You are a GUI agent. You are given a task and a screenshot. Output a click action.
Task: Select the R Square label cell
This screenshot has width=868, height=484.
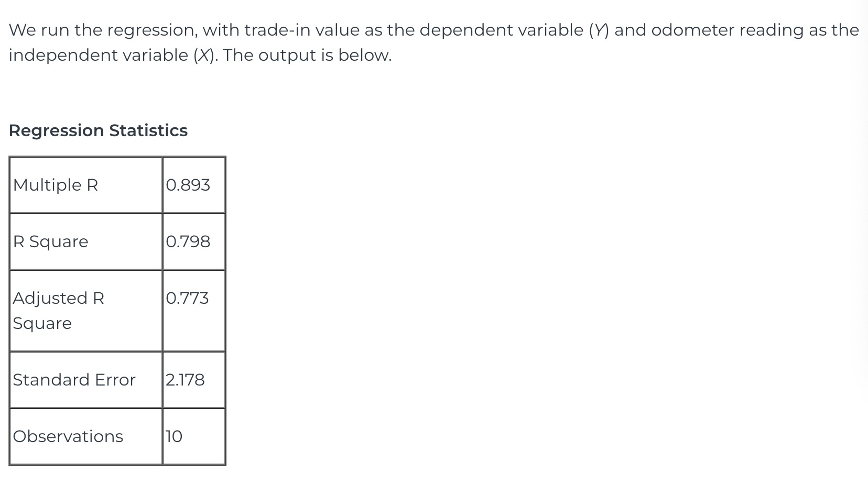86,241
